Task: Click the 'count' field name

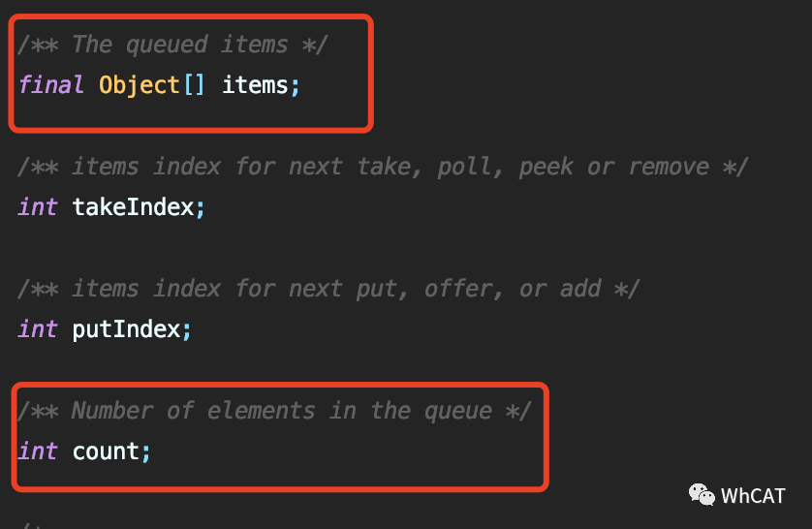Action: 106,451
